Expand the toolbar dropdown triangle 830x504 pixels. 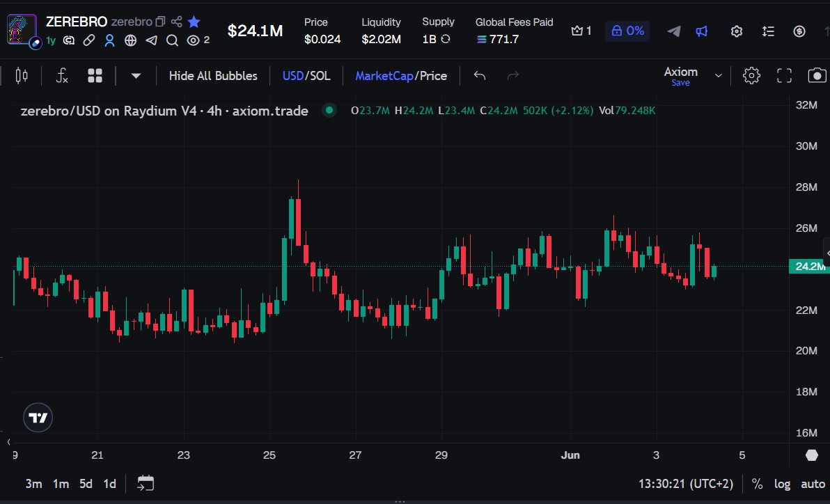pyautogui.click(x=136, y=76)
